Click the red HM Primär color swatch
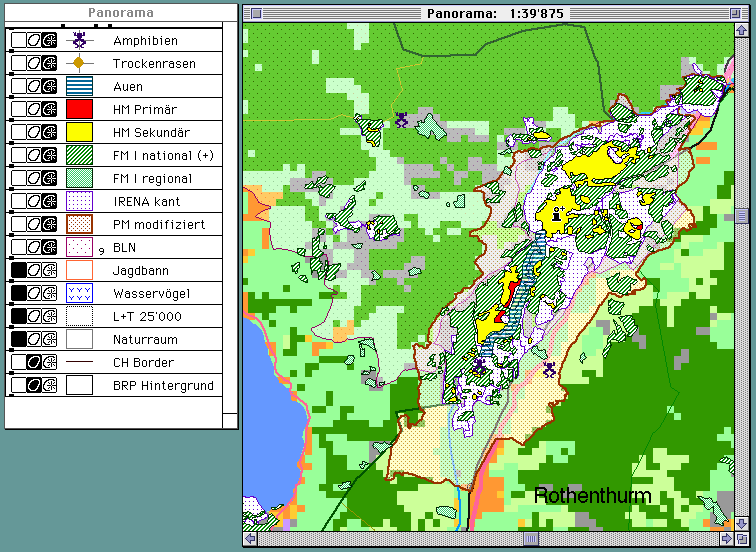 79,109
